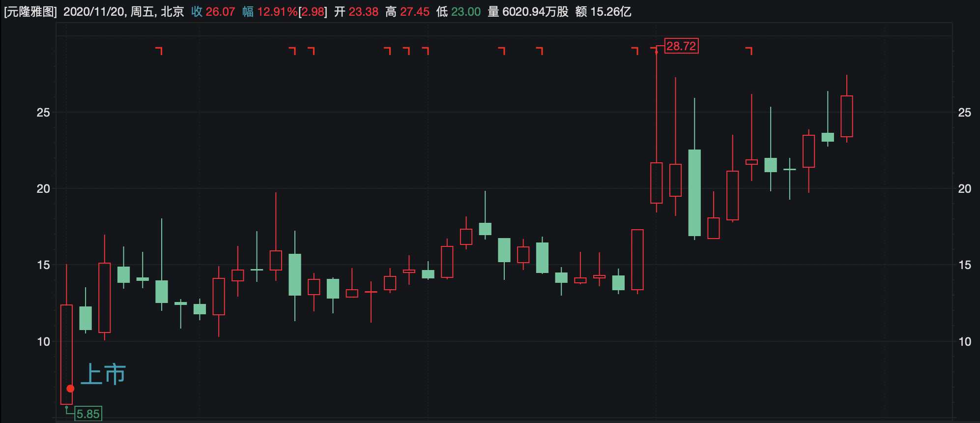Click the candlestick peaking at 28.72
Screen dimensions: 980x423
(x=656, y=182)
